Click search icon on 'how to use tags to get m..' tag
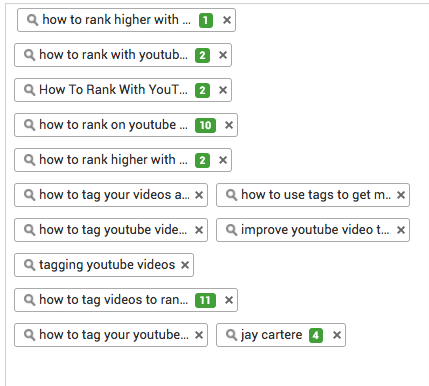 [x=232, y=195]
